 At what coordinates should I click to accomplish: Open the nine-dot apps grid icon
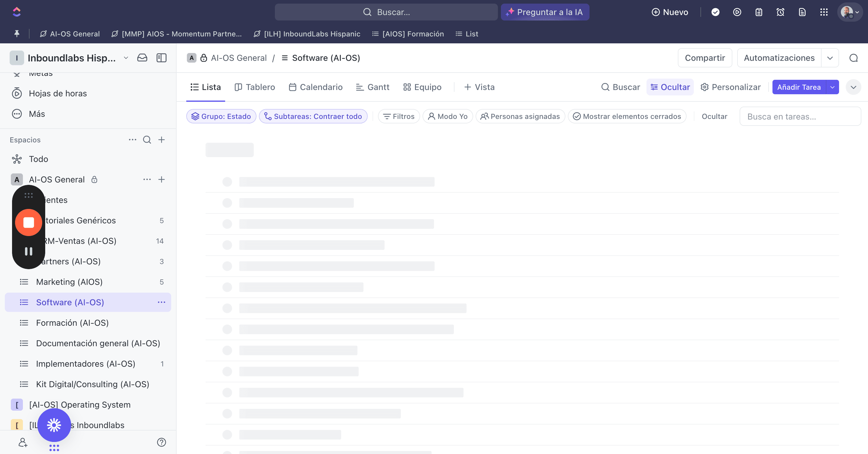coord(824,12)
